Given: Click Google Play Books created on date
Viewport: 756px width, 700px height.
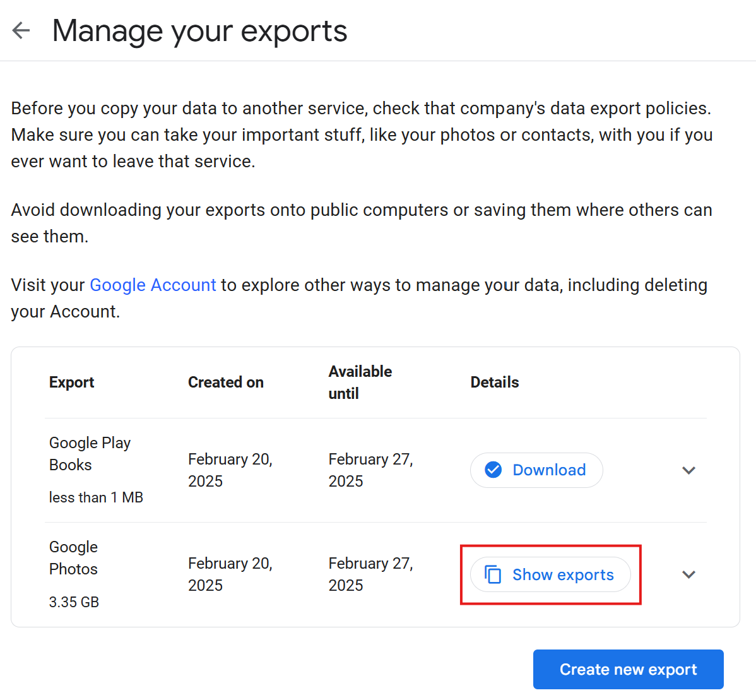Looking at the screenshot, I should pos(230,470).
